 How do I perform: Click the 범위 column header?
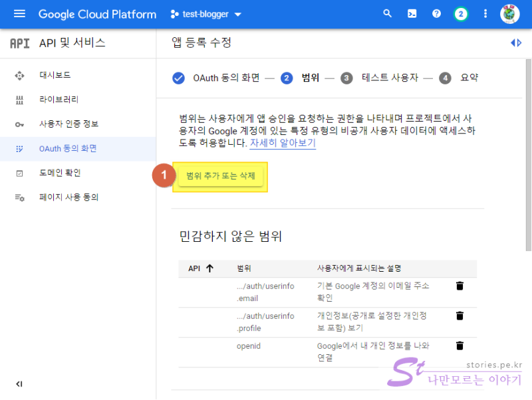click(x=243, y=268)
